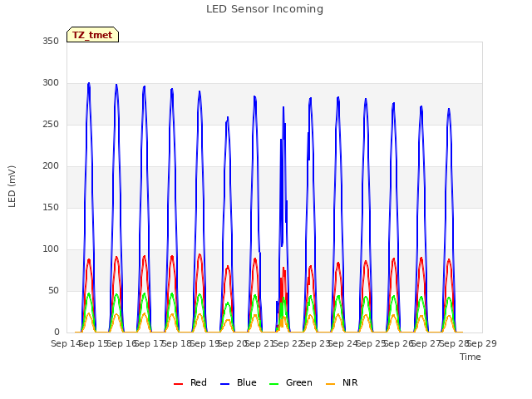Click the 100 y-axis tick label
The width and height of the screenshot is (532, 399).
pos(51,249)
